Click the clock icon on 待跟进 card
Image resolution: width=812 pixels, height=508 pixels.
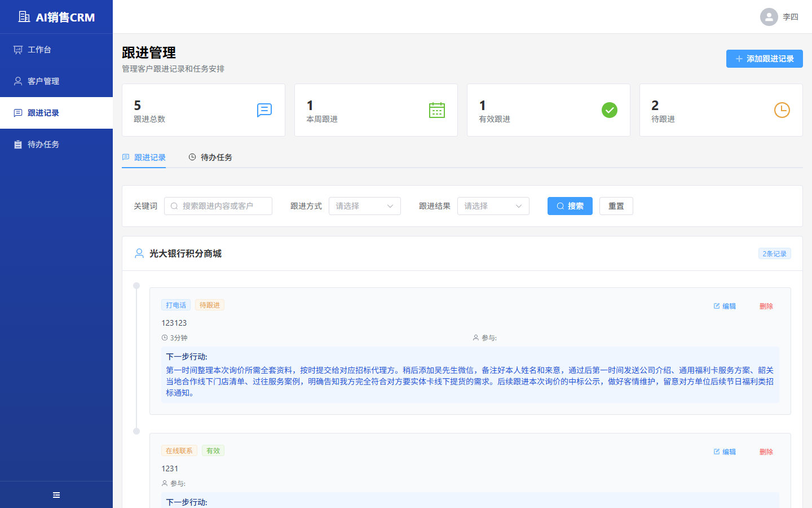click(782, 110)
